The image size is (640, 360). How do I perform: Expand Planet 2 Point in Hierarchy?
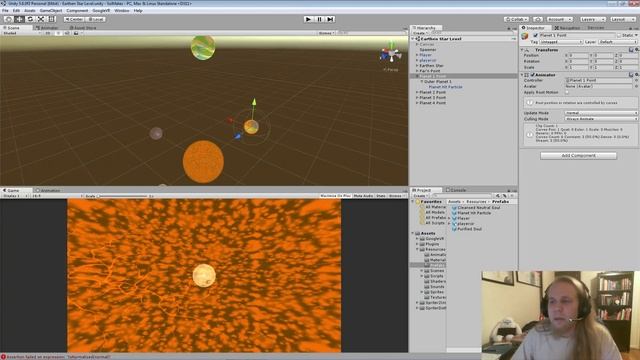tap(417, 92)
